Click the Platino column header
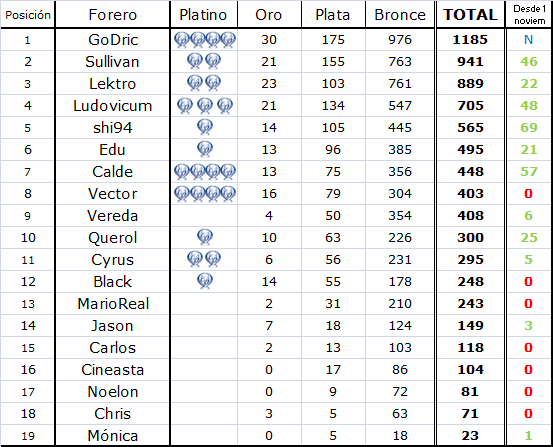This screenshot has width=553, height=447. 203,14
